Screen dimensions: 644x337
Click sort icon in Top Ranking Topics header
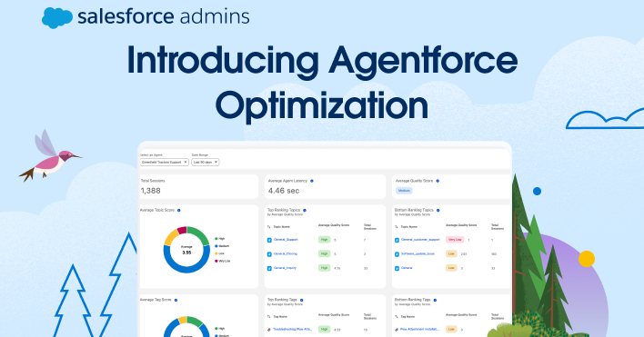point(269,227)
